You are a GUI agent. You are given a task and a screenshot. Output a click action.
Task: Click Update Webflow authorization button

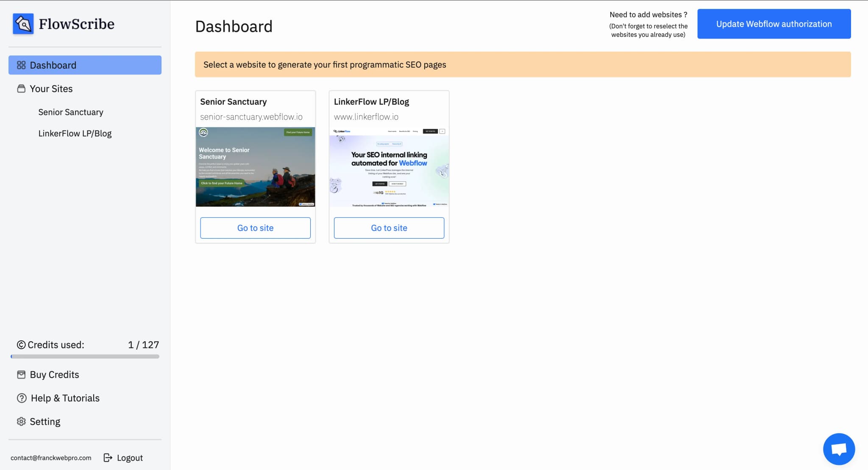(774, 24)
